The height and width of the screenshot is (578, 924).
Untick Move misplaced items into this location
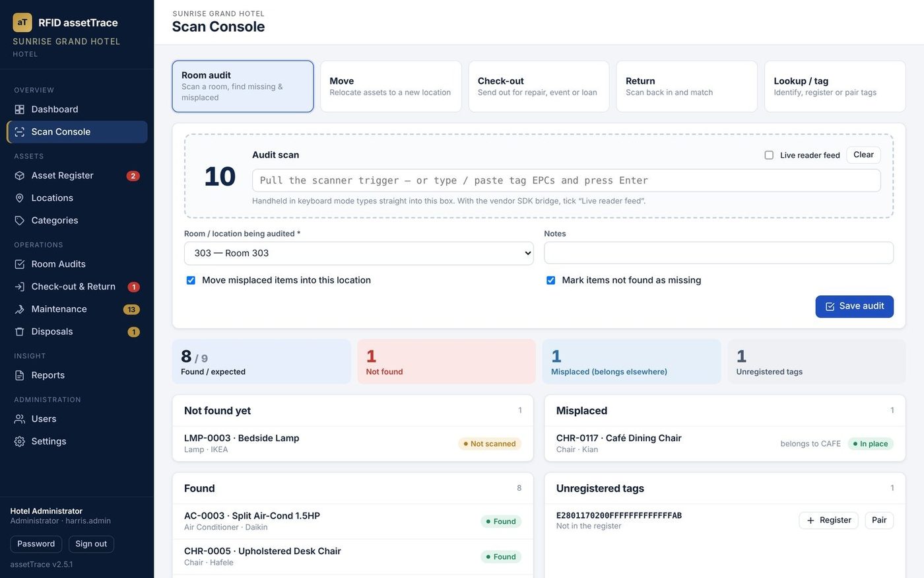[191, 280]
